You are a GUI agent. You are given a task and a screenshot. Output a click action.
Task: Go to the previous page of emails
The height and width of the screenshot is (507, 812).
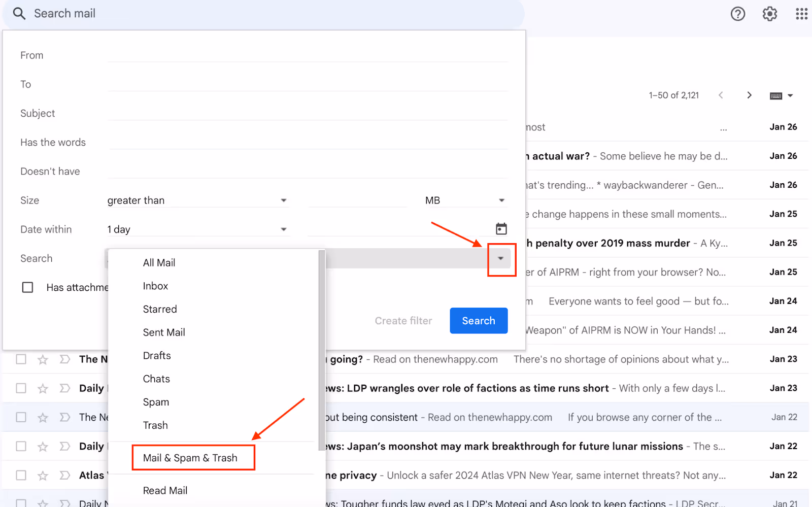click(721, 95)
